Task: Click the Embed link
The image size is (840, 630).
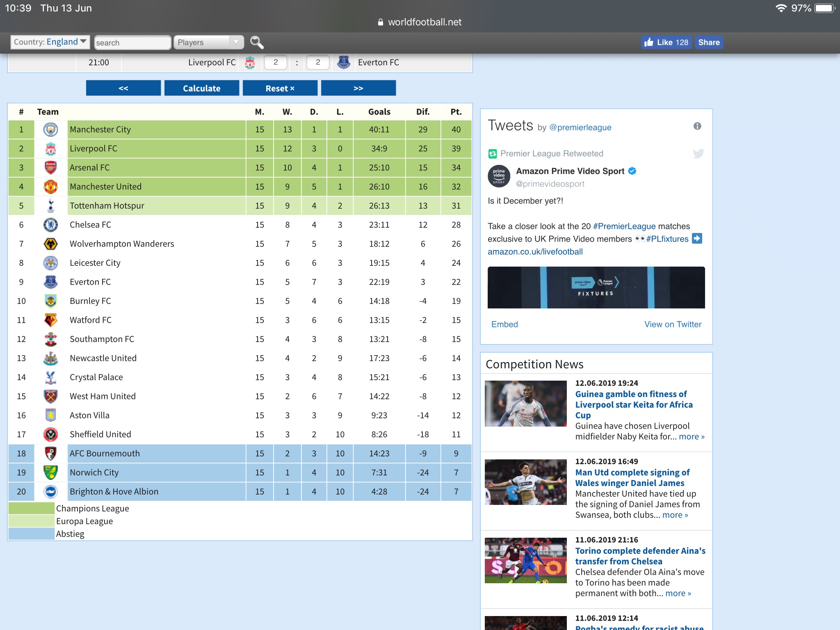Action: click(x=504, y=324)
